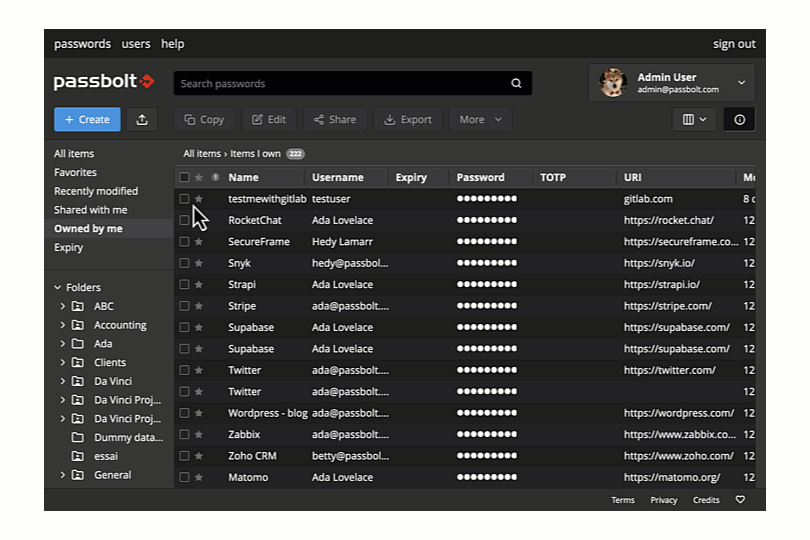Open the passwords top menu
The height and width of the screenshot is (540, 810).
coord(83,44)
